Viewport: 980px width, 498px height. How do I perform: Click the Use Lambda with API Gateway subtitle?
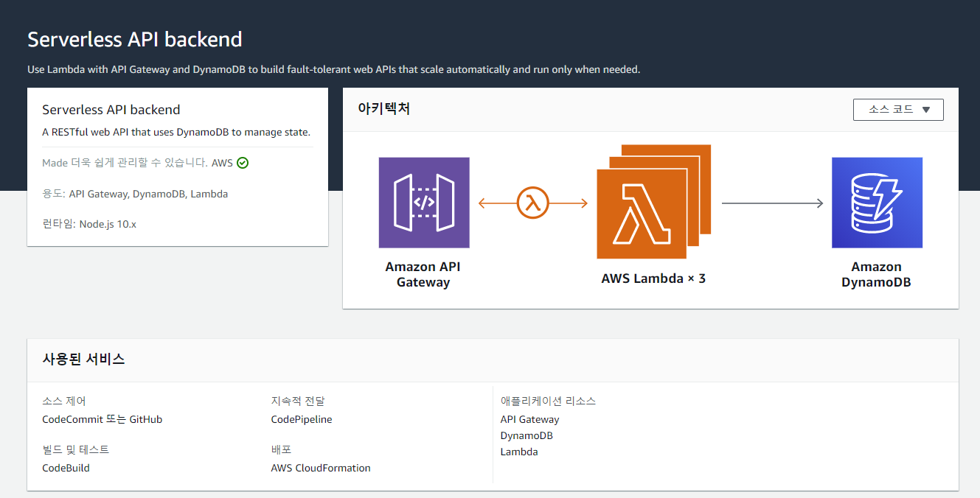[x=334, y=70]
